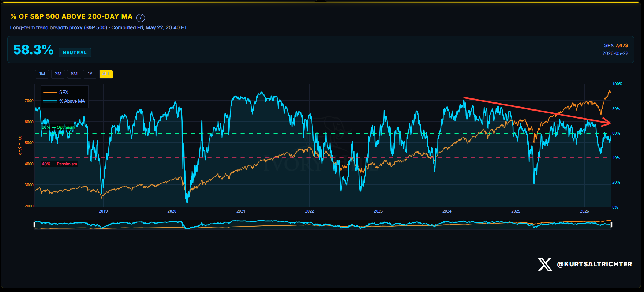
Task: Click the range slider mini chart track
Action: tap(323, 225)
